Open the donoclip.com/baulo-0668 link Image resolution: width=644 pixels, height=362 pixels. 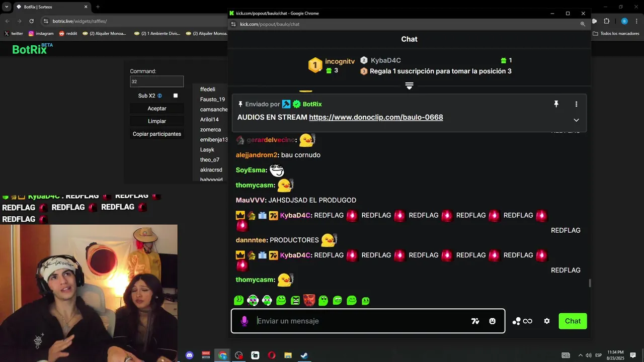click(376, 117)
